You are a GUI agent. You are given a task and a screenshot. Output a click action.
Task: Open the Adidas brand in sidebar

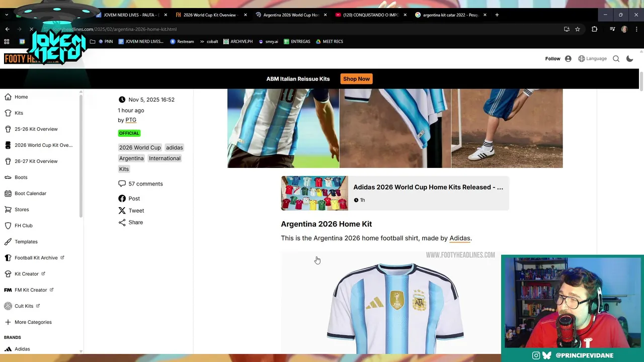17,349
